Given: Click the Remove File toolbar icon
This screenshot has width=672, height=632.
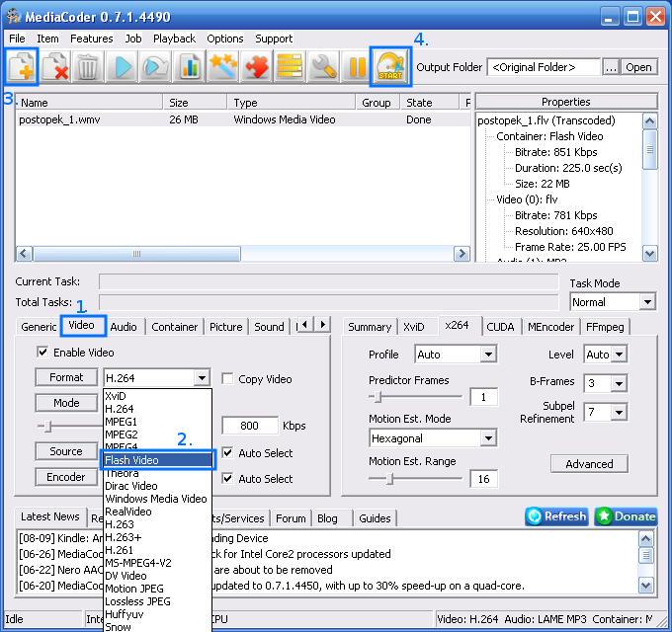Looking at the screenshot, I should (55, 67).
